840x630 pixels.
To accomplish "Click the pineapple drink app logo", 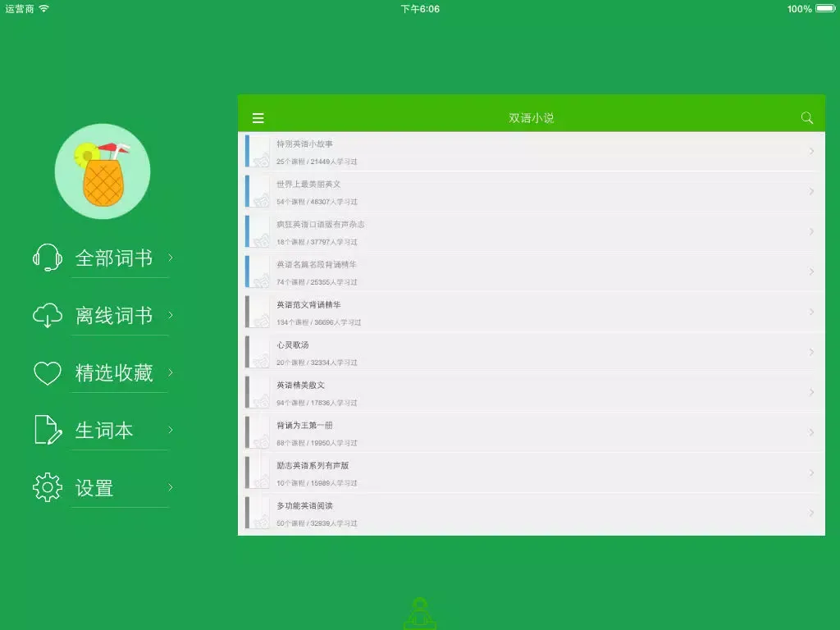I will click(103, 171).
